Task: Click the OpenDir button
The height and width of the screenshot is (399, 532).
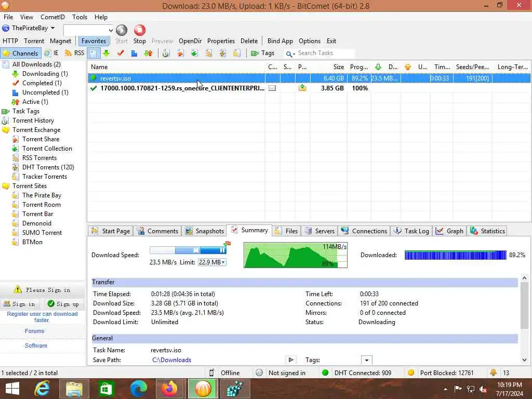Action: pos(190,41)
